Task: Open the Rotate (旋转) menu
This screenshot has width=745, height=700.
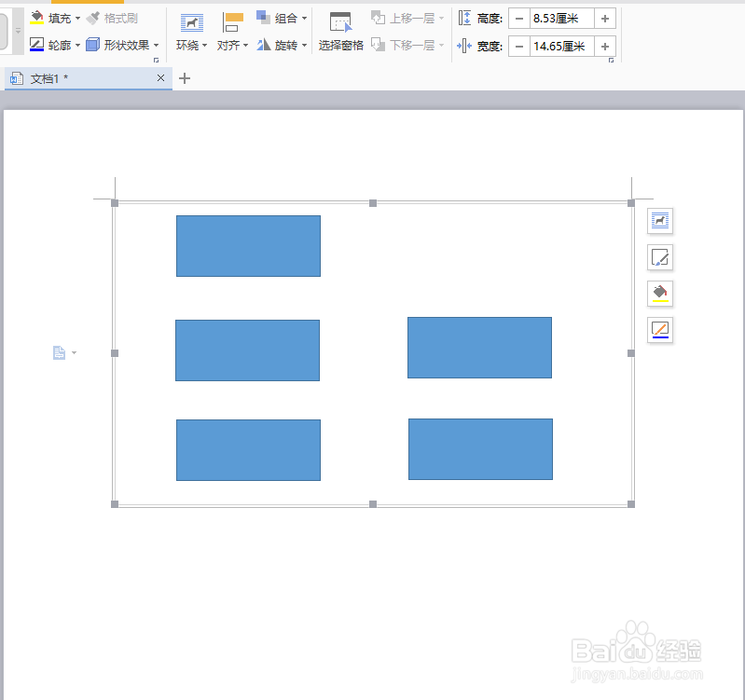Action: point(282,45)
